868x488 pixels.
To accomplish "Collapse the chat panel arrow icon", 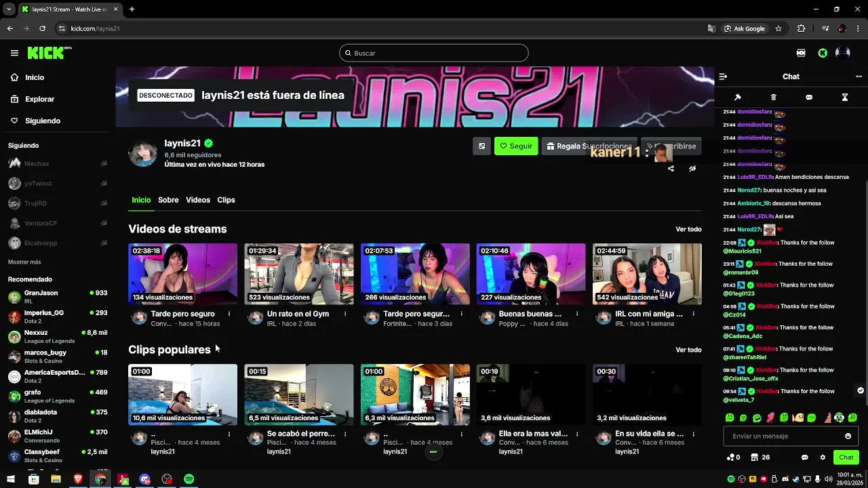I will pos(723,77).
